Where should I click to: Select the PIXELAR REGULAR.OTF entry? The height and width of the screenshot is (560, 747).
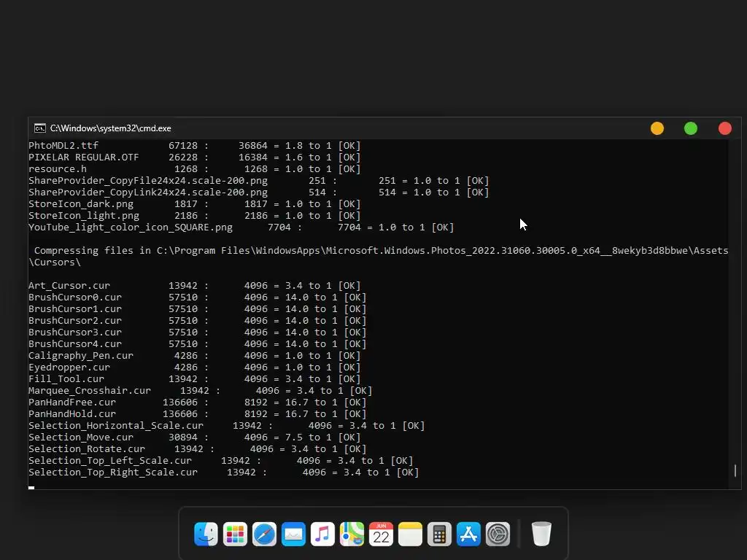pos(84,157)
